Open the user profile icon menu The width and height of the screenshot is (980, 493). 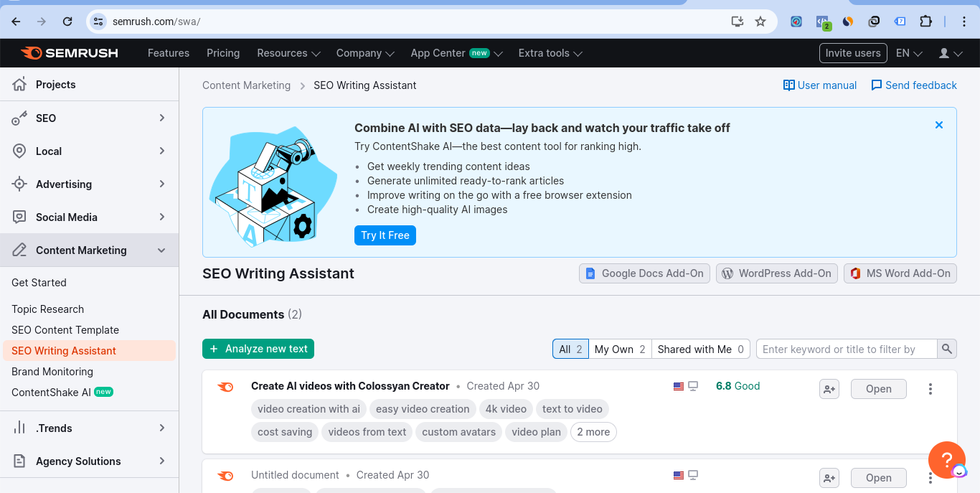[950, 53]
